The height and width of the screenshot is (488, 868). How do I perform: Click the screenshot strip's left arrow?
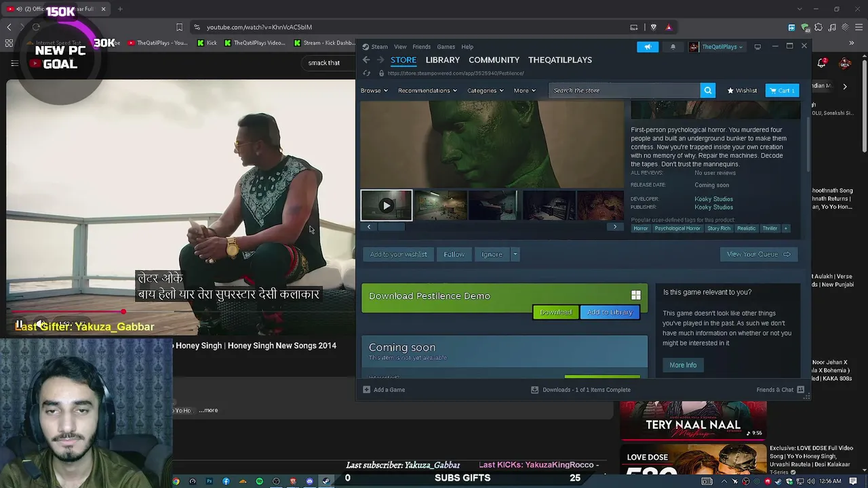coord(369,227)
